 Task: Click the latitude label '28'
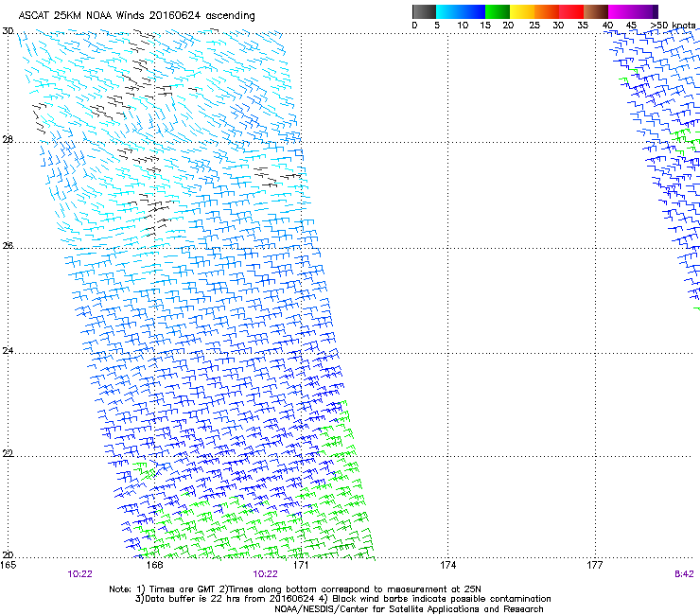click(x=8, y=140)
